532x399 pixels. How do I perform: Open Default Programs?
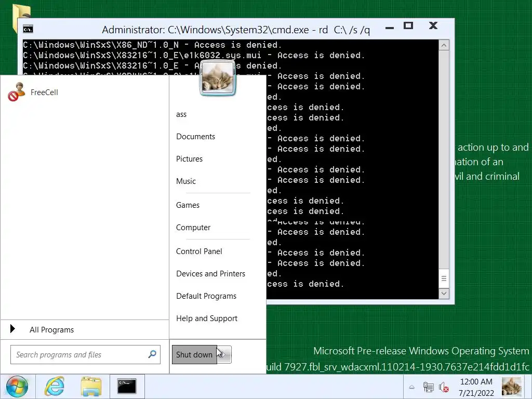coord(206,296)
